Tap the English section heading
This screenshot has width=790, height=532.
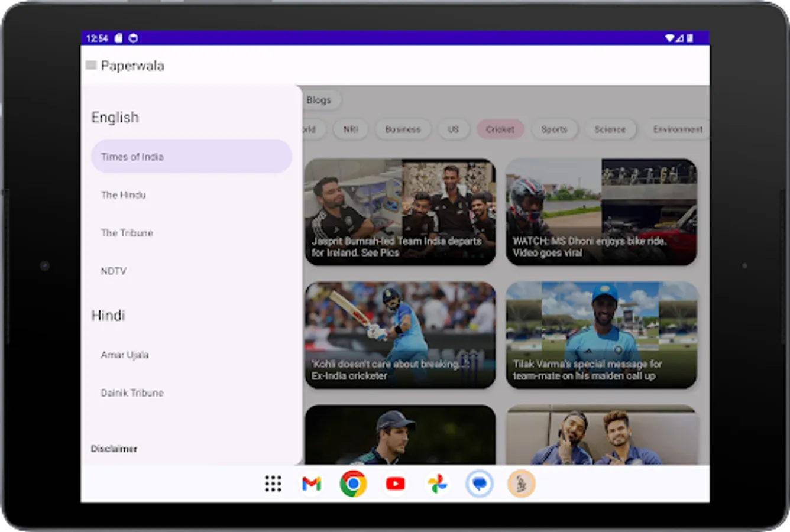pyautogui.click(x=115, y=117)
